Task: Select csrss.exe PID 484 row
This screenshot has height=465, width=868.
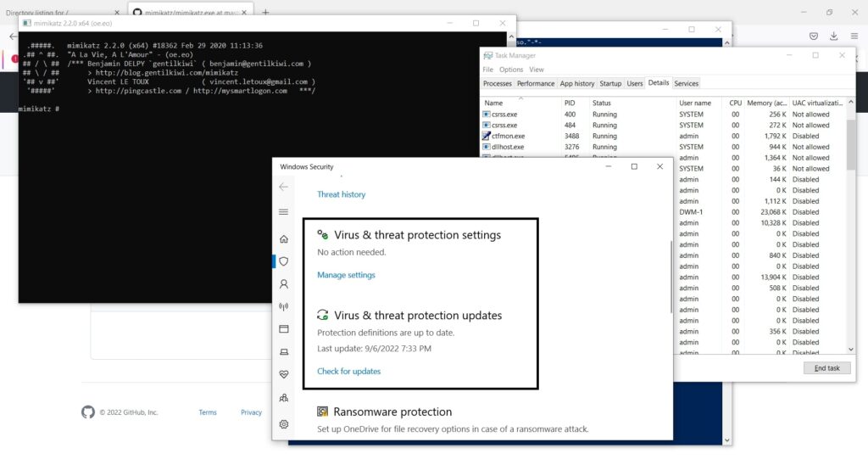Action: pyautogui.click(x=663, y=126)
